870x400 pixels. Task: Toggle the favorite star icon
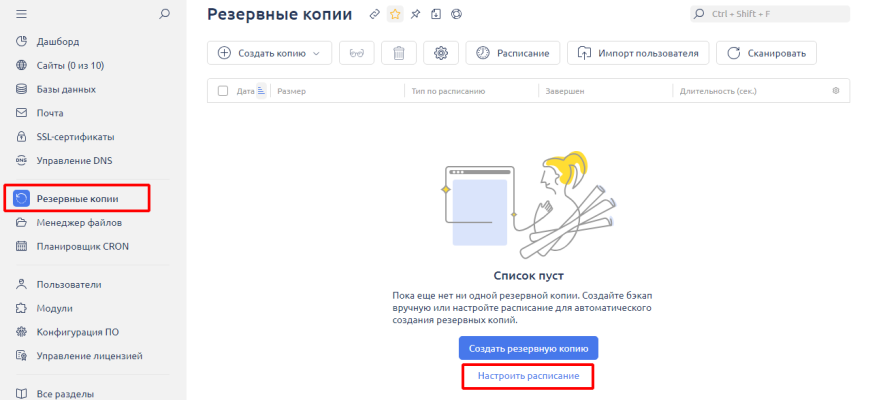tap(394, 14)
